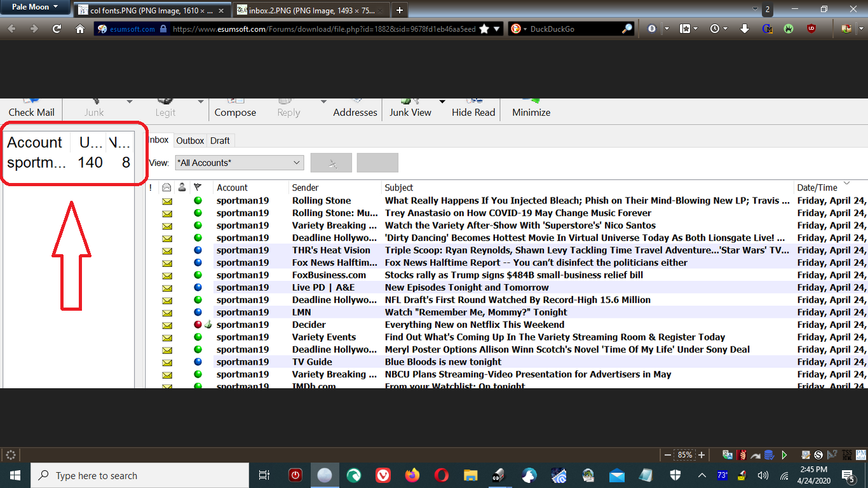Open the Fox News Halftime Report message

506,262
